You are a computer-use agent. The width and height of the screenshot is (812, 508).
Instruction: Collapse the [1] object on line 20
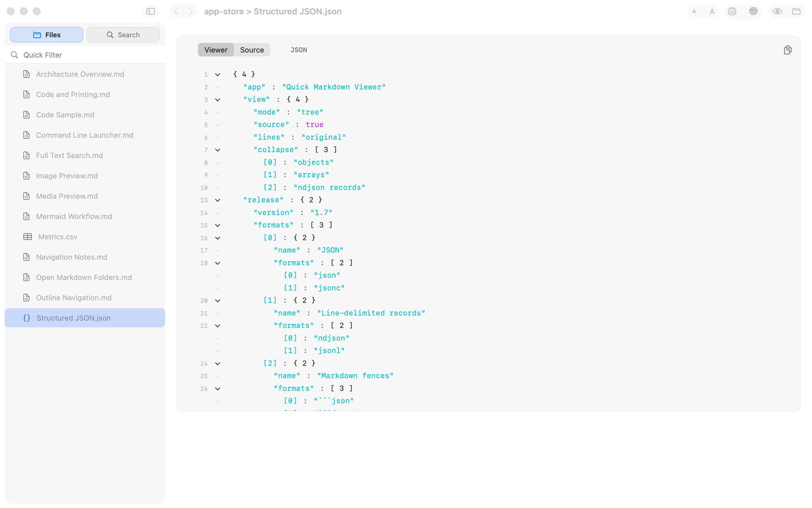point(217,301)
